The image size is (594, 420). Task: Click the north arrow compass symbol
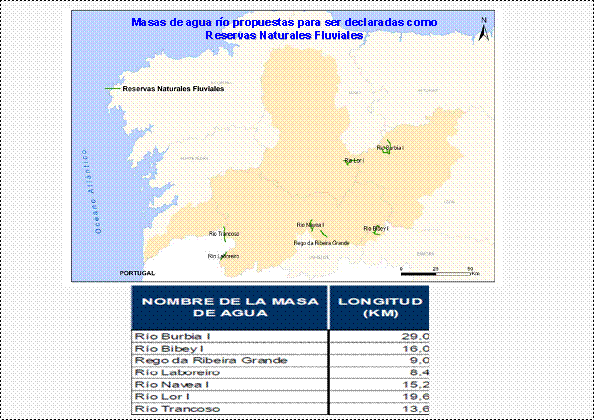(483, 29)
